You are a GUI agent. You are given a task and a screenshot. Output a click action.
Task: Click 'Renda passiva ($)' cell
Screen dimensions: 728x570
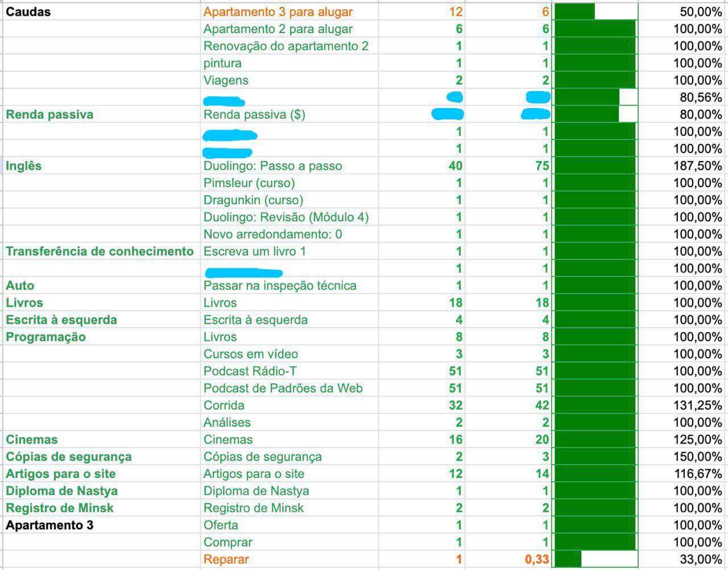pos(289,114)
